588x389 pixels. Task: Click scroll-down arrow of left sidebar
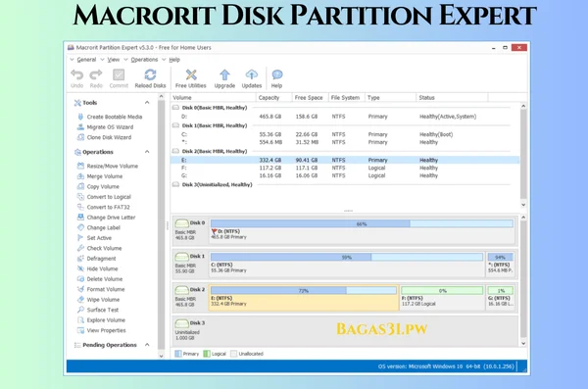point(162,356)
